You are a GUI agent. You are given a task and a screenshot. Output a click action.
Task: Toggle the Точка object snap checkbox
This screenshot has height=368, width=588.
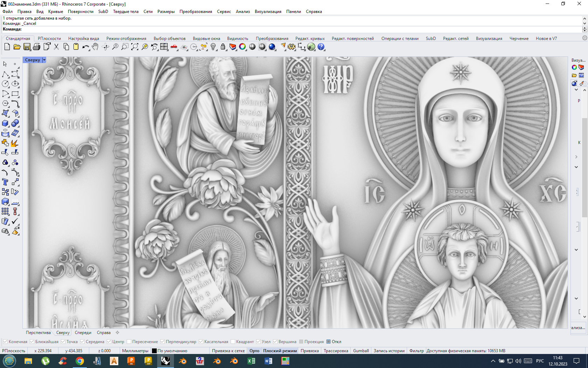[63, 342]
